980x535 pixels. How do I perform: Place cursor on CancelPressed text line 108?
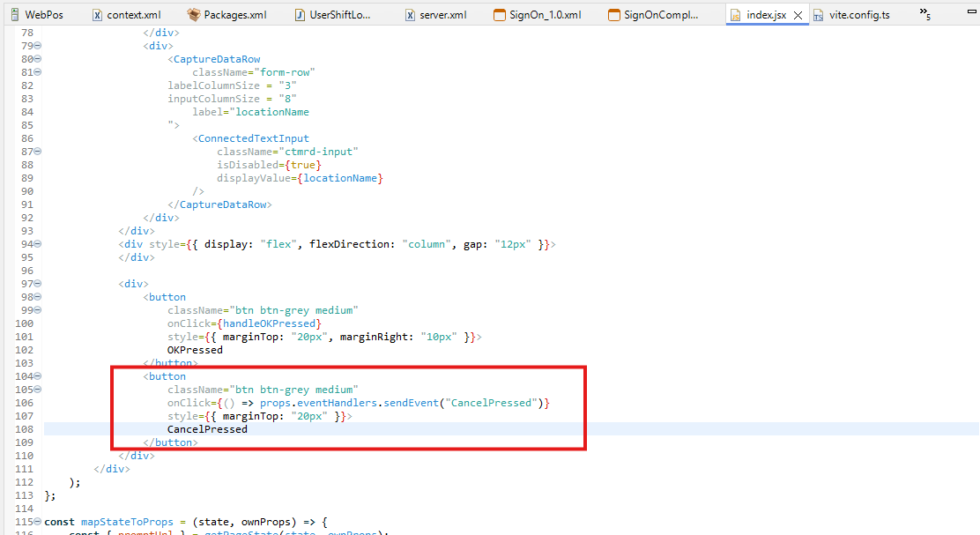coord(207,429)
